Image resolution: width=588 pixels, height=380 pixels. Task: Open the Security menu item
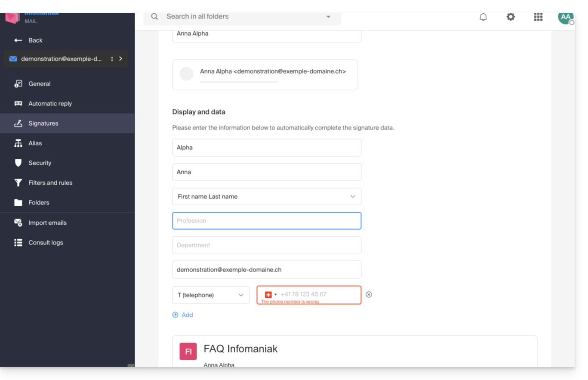pos(40,163)
